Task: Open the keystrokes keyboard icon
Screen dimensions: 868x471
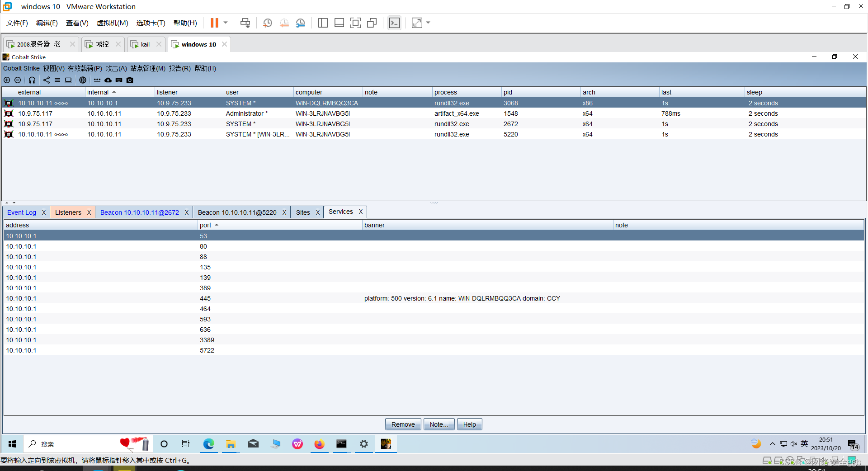Action: coord(119,80)
